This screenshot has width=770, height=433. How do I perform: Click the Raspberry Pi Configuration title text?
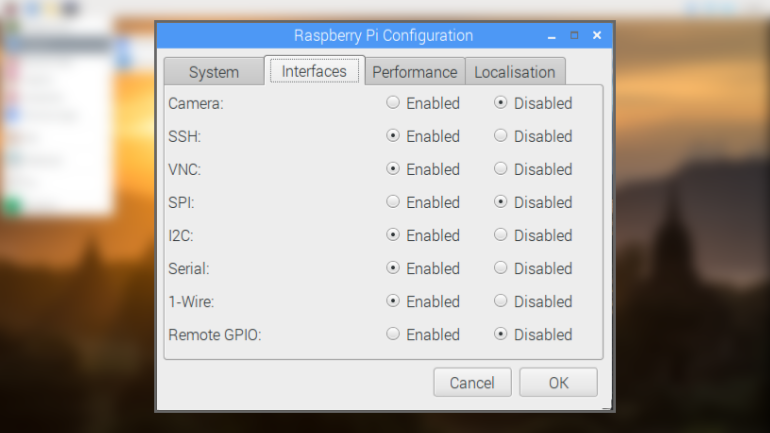tap(384, 35)
